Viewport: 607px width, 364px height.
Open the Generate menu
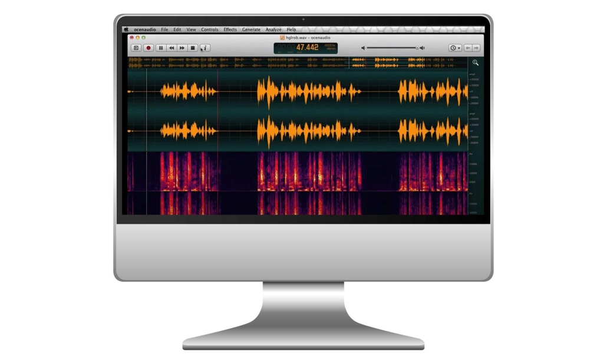click(251, 29)
